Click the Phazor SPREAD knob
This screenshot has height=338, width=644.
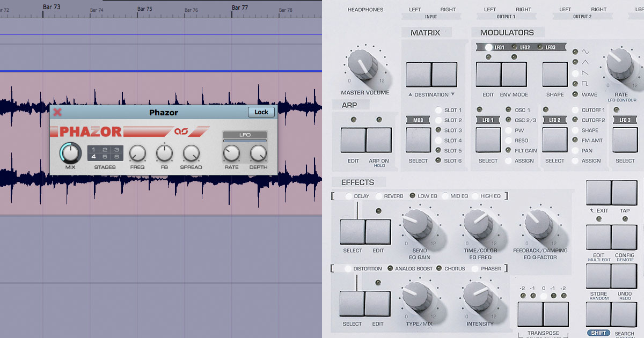coord(191,154)
